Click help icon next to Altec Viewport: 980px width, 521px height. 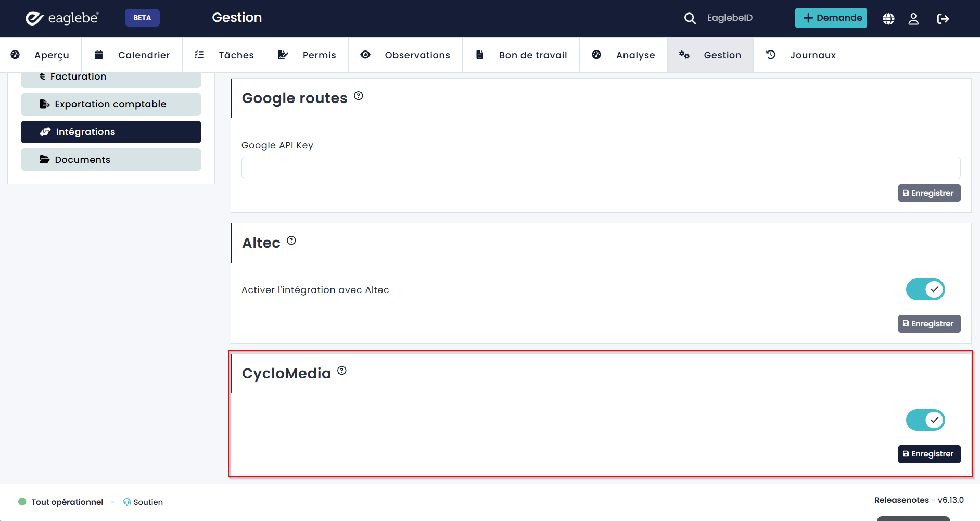291,240
